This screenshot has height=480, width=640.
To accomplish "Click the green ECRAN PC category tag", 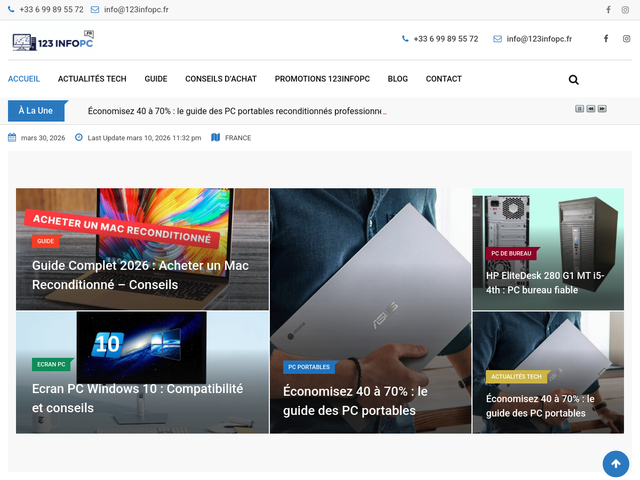I will pos(51,364).
